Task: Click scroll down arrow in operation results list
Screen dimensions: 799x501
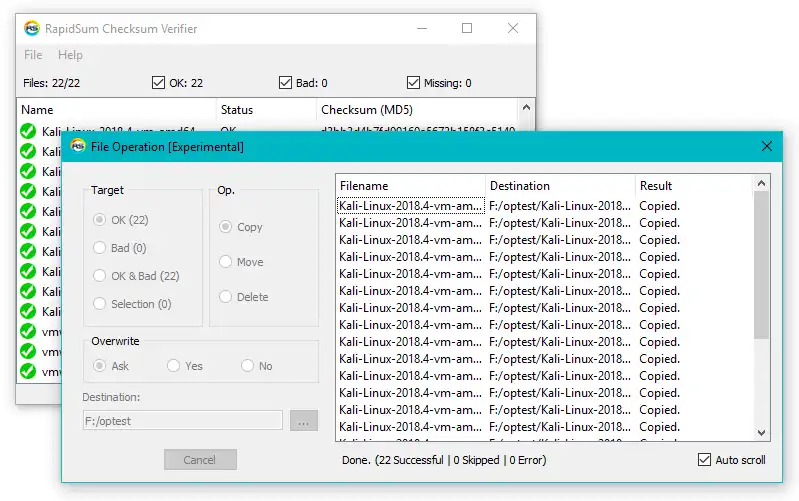Action: (x=761, y=433)
